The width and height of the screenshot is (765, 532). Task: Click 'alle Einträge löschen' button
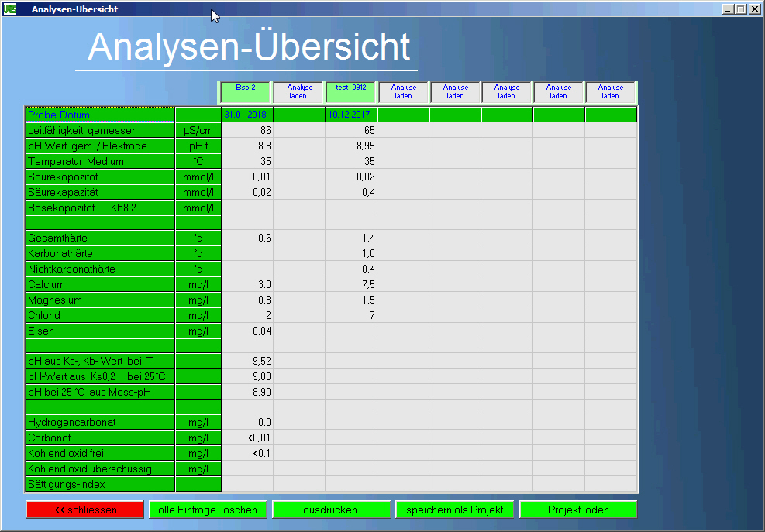tap(208, 510)
